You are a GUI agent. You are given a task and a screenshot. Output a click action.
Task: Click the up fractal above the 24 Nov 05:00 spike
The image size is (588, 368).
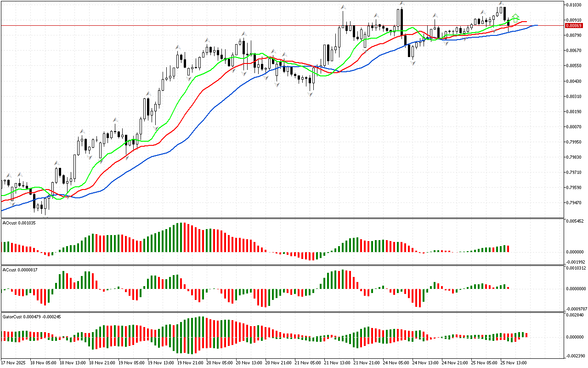pyautogui.click(x=402, y=3)
